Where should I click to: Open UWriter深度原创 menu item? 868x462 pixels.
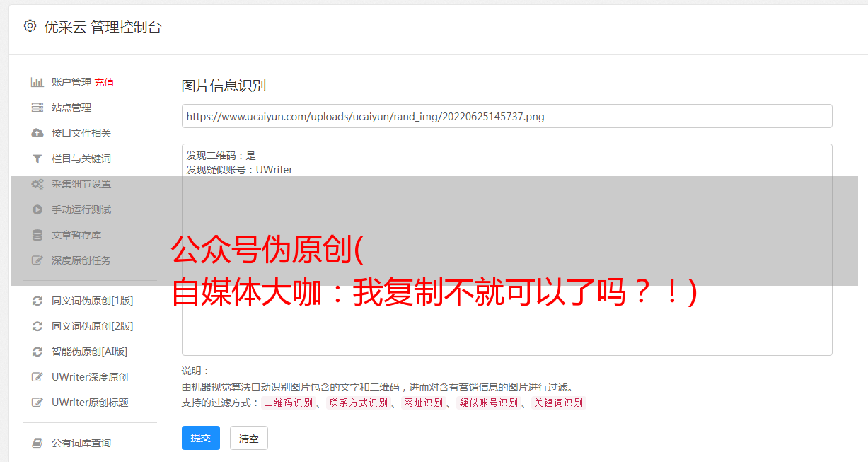[90, 377]
